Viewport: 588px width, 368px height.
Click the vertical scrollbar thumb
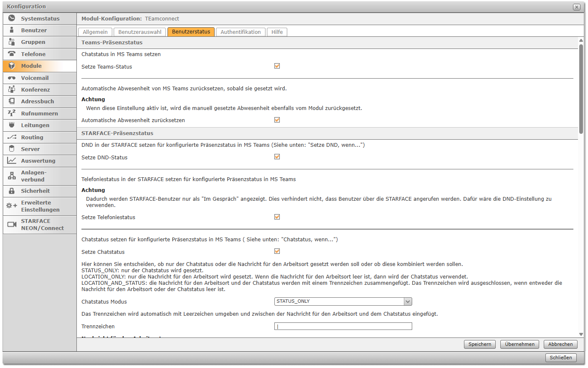point(581,89)
